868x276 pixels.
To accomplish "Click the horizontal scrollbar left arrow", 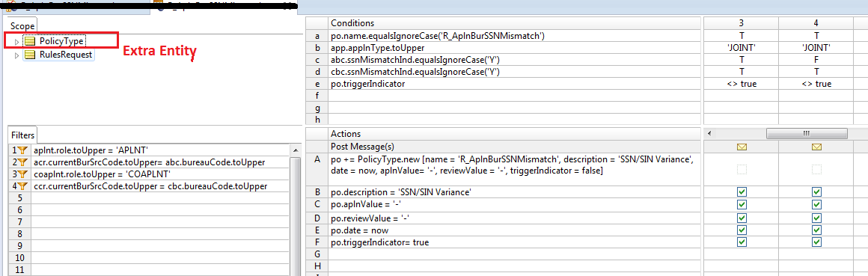I will [x=710, y=133].
